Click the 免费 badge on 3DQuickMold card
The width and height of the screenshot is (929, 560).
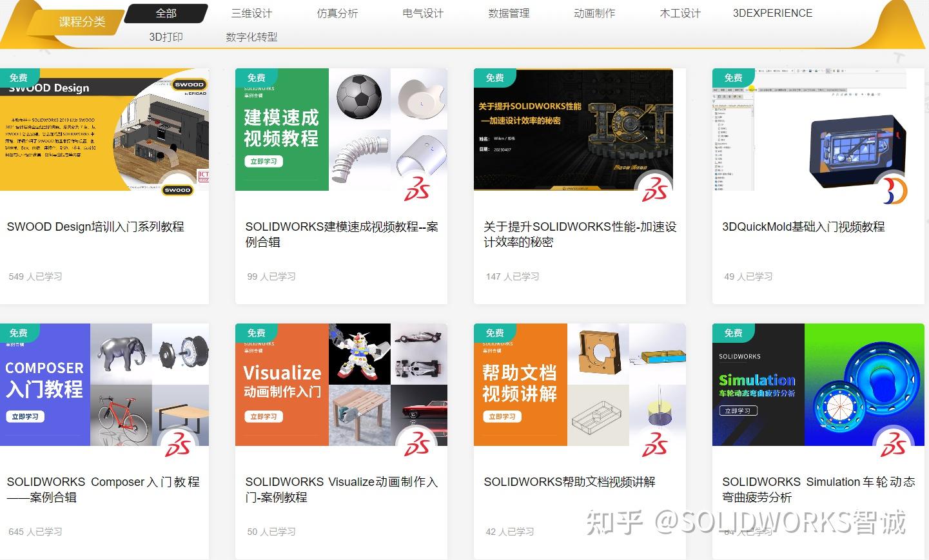(733, 77)
